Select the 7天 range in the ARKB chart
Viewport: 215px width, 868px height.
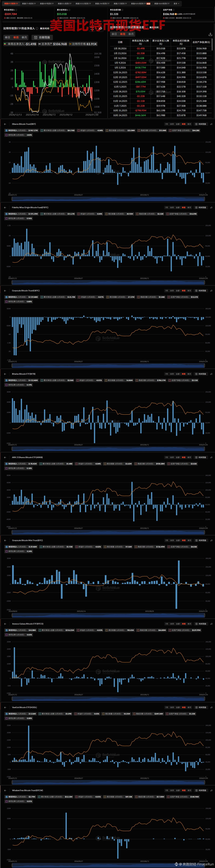coord(166,457)
